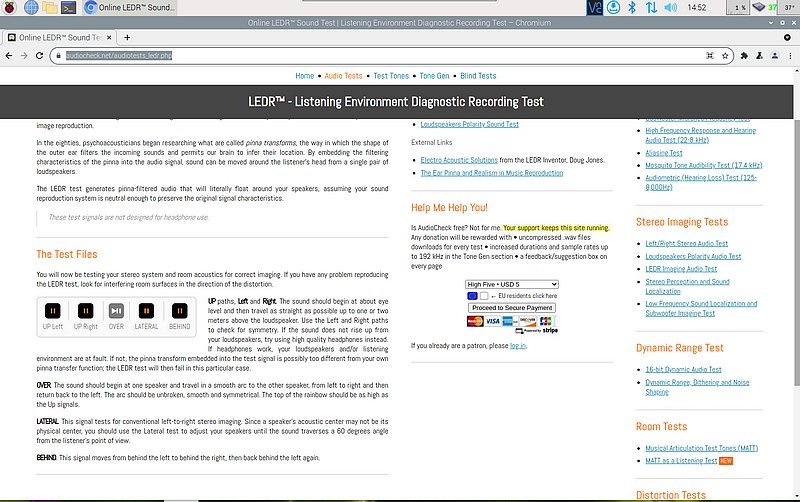Screen dimensions: 800x502
Task: Play the UP Left test signal
Action: [53, 311]
